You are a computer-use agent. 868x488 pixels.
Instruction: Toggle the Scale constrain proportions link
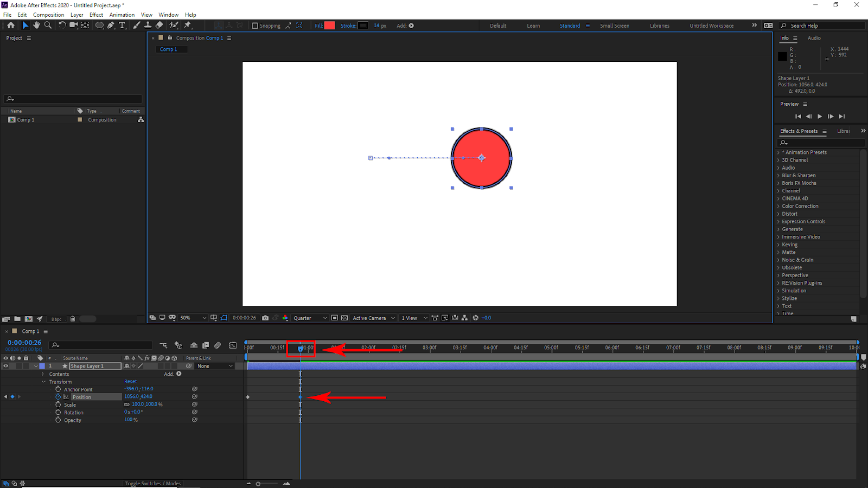127,404
